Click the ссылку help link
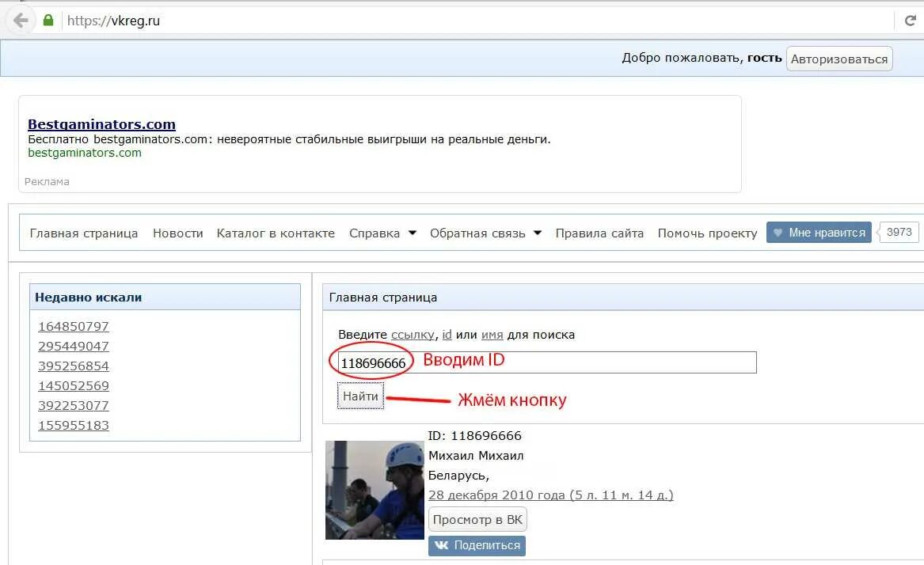924x565 pixels. pyautogui.click(x=413, y=335)
